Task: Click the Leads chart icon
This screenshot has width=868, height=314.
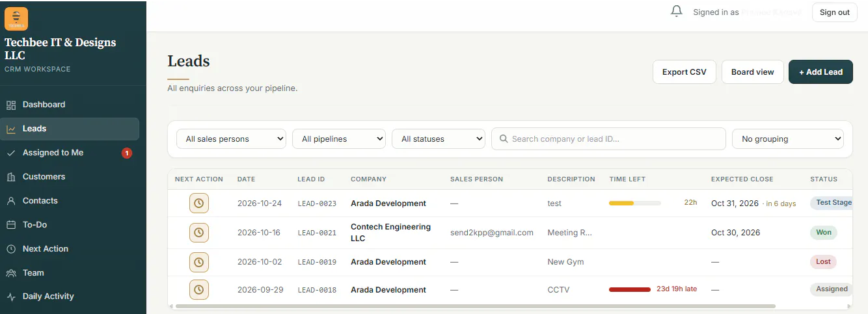Action: coord(11,129)
